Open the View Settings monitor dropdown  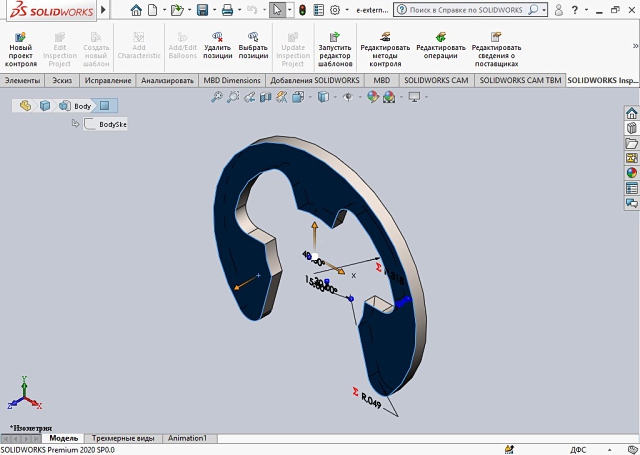(413, 97)
